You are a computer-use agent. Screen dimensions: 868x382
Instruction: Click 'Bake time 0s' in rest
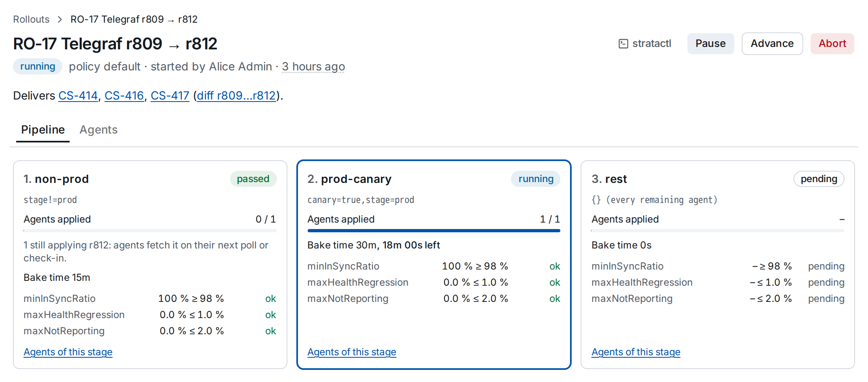621,245
